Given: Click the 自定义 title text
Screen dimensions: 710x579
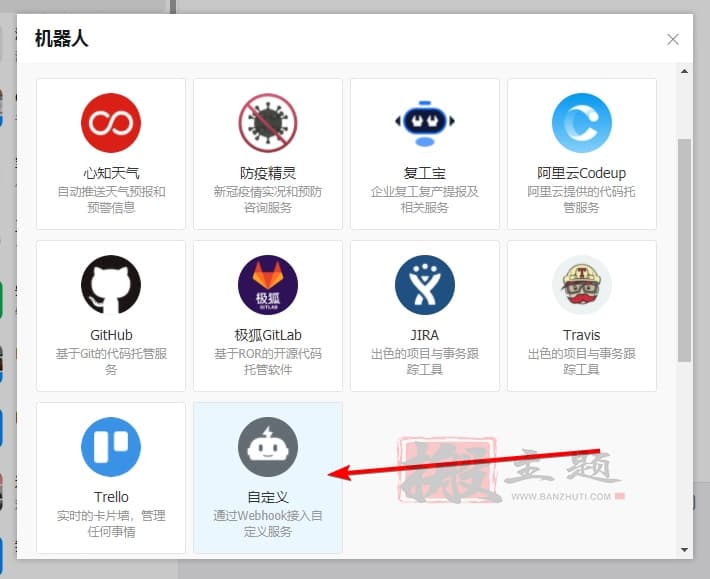Looking at the screenshot, I should point(268,497).
